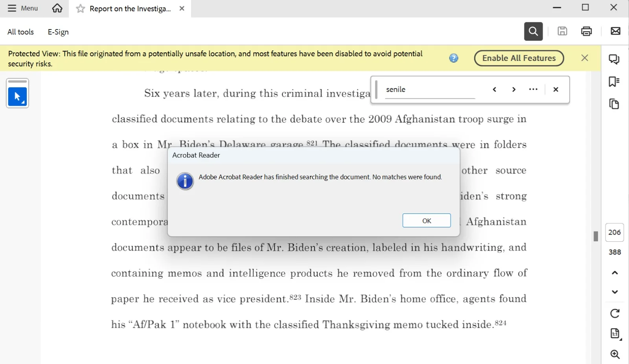Zoom in with the magnifier icon in the sidebar
Viewport: 629px width, 364px height.
(614, 354)
